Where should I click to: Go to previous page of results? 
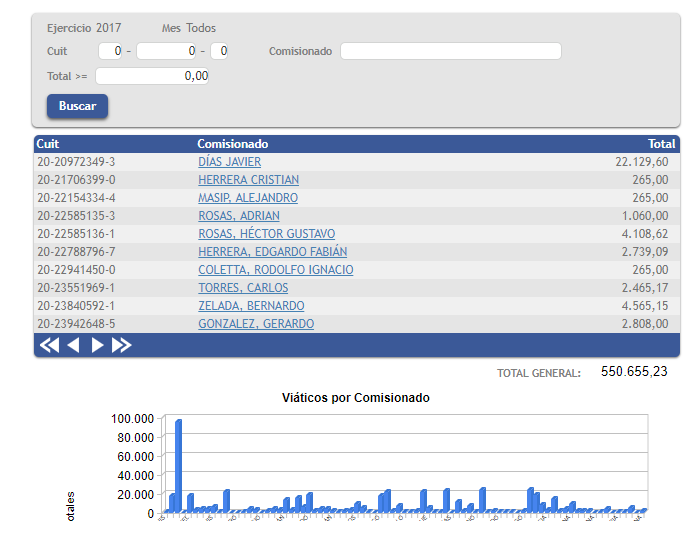pos(73,345)
